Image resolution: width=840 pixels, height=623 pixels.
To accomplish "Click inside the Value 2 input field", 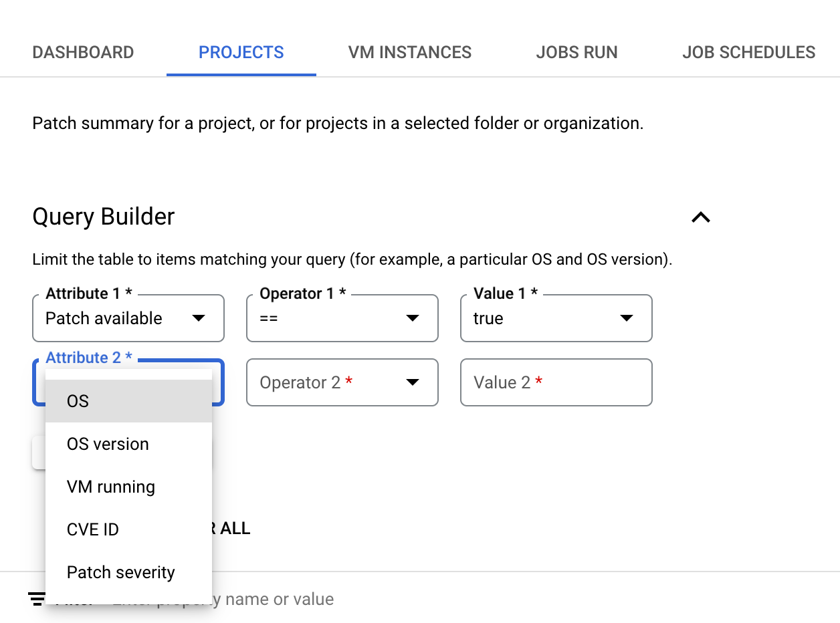I will tap(556, 382).
